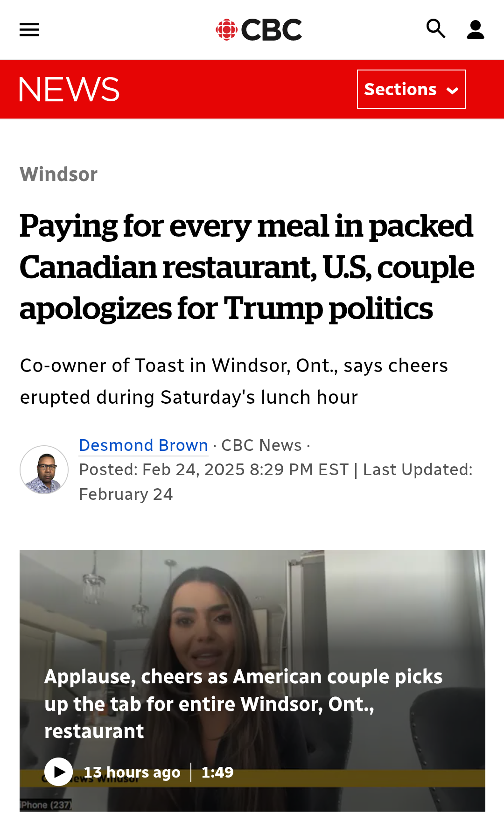Click the '13 hours ago' video timestamp

click(132, 772)
